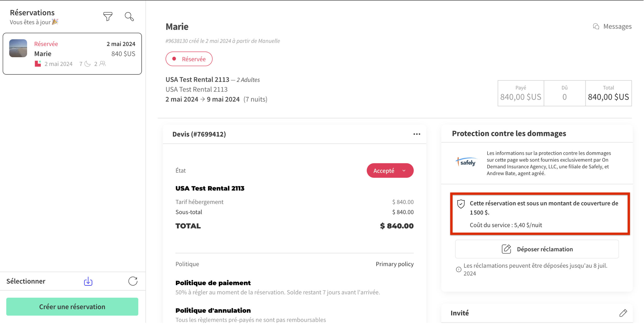The height and width of the screenshot is (333, 644).
Task: Click the Réservée status pill
Action: click(x=189, y=59)
